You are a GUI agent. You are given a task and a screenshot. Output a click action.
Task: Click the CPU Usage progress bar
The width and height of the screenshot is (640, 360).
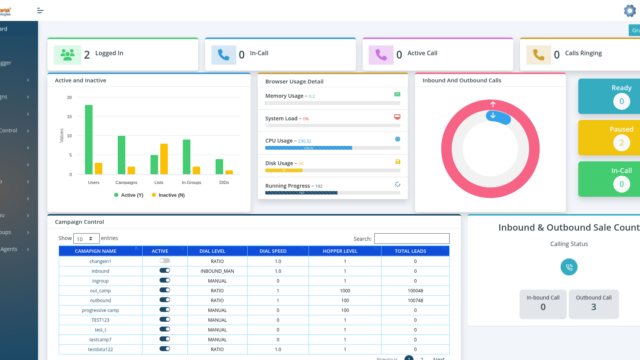pos(333,148)
